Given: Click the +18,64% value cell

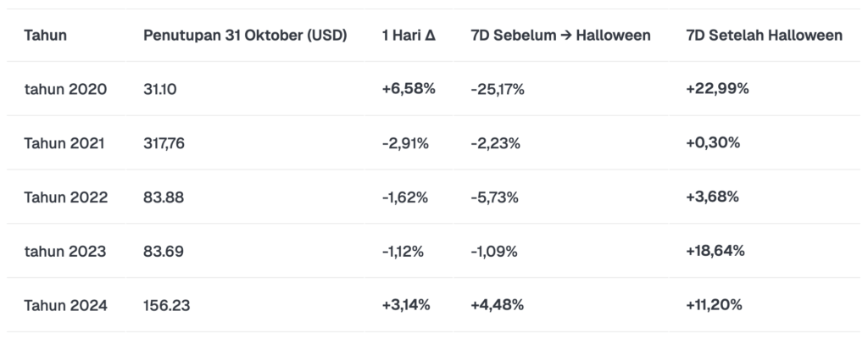Looking at the screenshot, I should (x=715, y=252).
